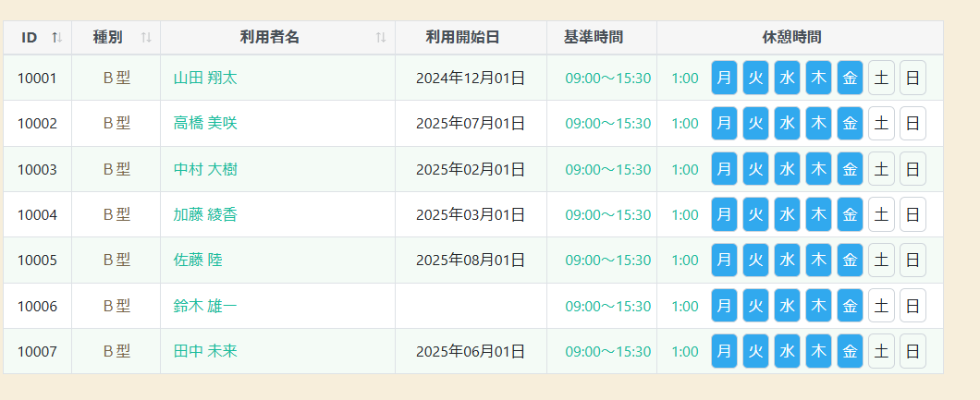Screen dimensions: 980x400
Task: Toggle 土 for user 田中 未来
Action: pyautogui.click(x=881, y=351)
